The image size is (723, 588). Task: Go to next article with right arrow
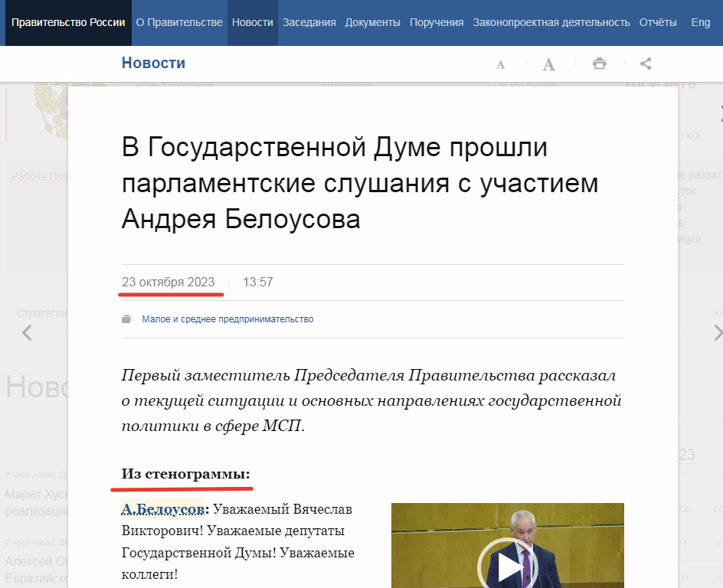718,332
